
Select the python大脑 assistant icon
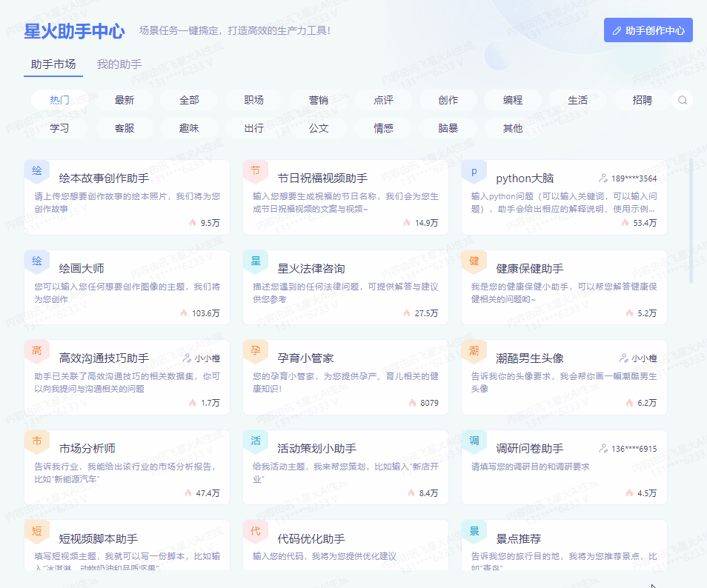point(474,170)
